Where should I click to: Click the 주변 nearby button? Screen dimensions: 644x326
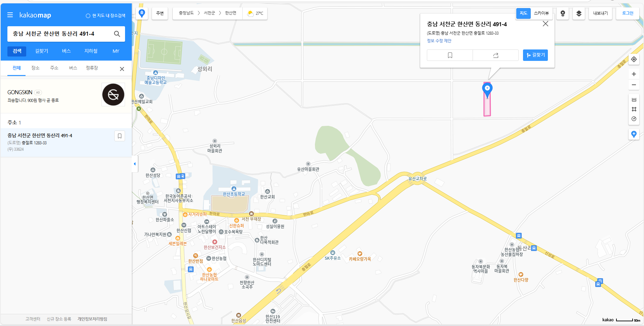tap(160, 13)
